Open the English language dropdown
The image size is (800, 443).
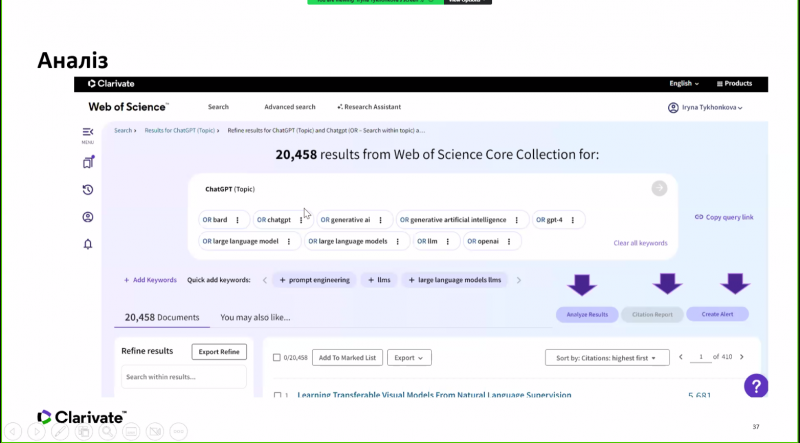coord(684,84)
